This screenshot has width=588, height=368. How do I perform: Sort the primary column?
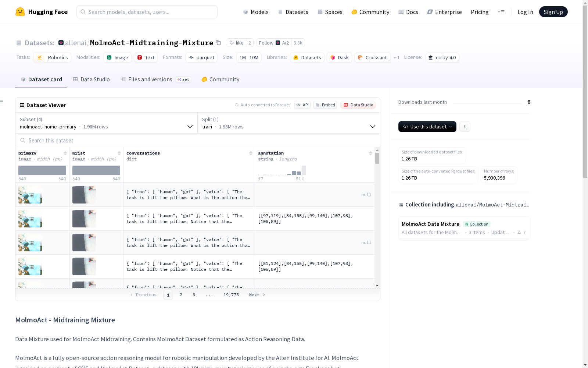[65, 153]
